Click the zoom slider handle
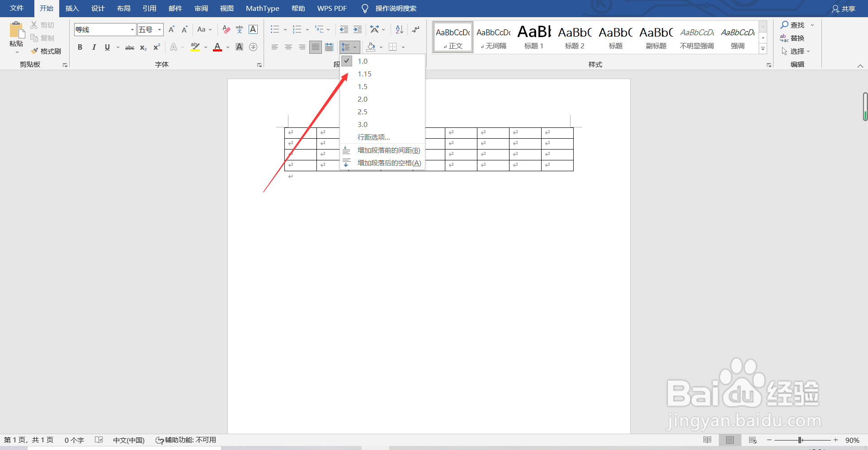 800,440
